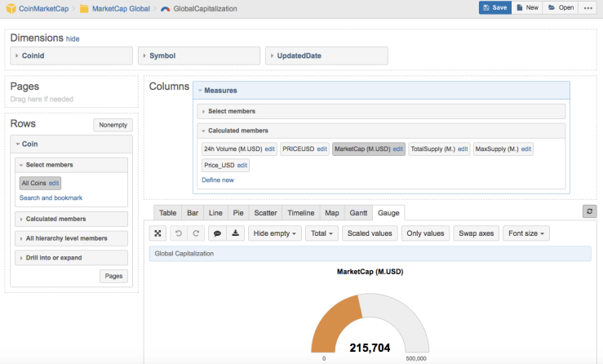Image resolution: width=603 pixels, height=364 pixels.
Task: Switch to the Timeline chart tab
Action: [302, 212]
